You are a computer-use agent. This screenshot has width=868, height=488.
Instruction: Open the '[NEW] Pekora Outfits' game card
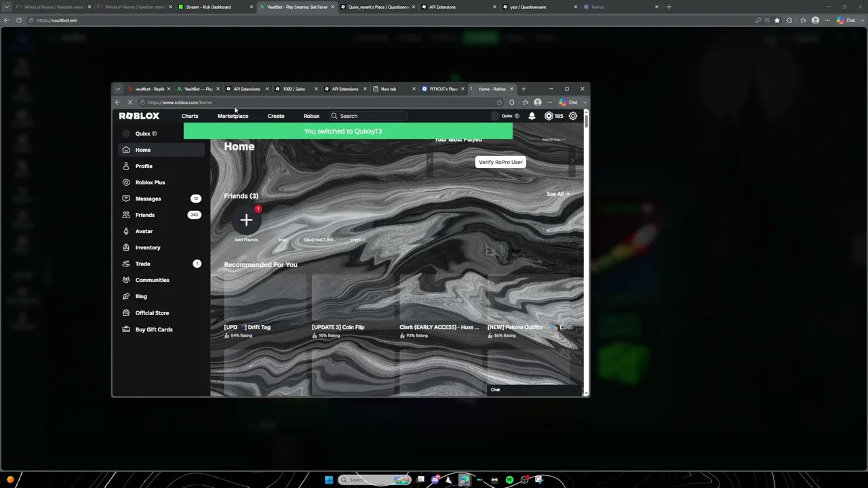pos(528,306)
